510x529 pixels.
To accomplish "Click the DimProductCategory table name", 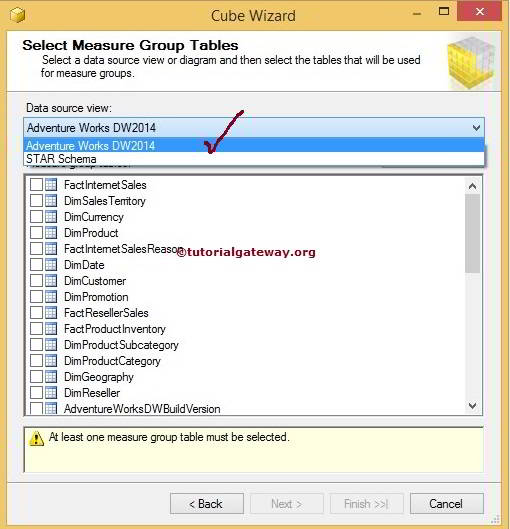I will [x=112, y=361].
